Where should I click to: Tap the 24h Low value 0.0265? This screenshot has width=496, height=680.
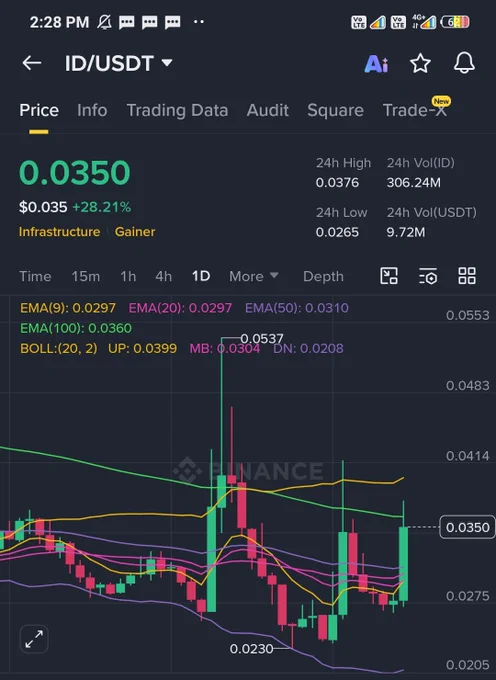click(337, 232)
